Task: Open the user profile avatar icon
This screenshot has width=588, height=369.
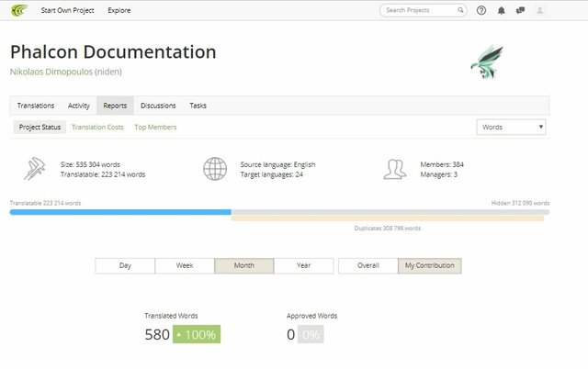Action: pyautogui.click(x=539, y=10)
